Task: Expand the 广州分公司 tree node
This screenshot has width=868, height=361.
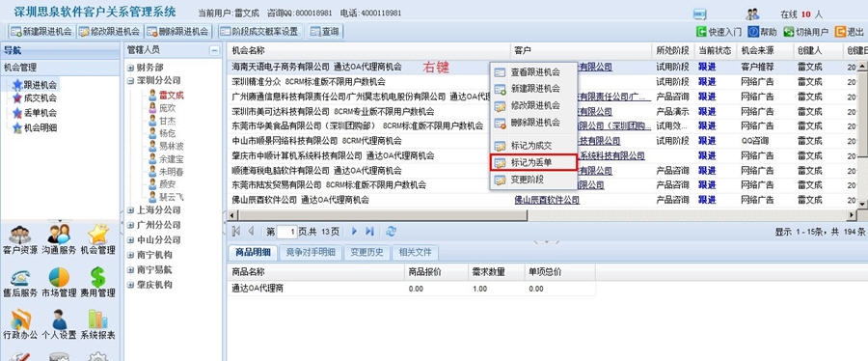Action: [130, 225]
